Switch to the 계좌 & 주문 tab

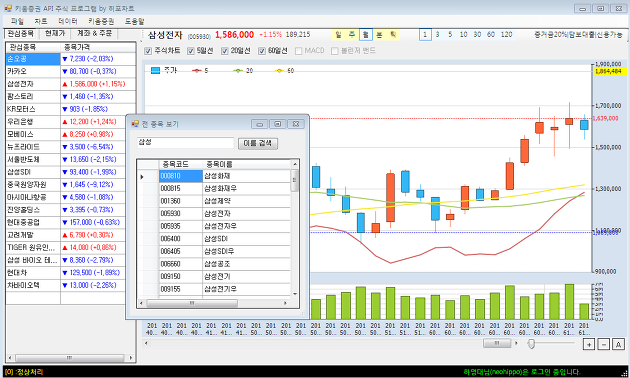94,33
